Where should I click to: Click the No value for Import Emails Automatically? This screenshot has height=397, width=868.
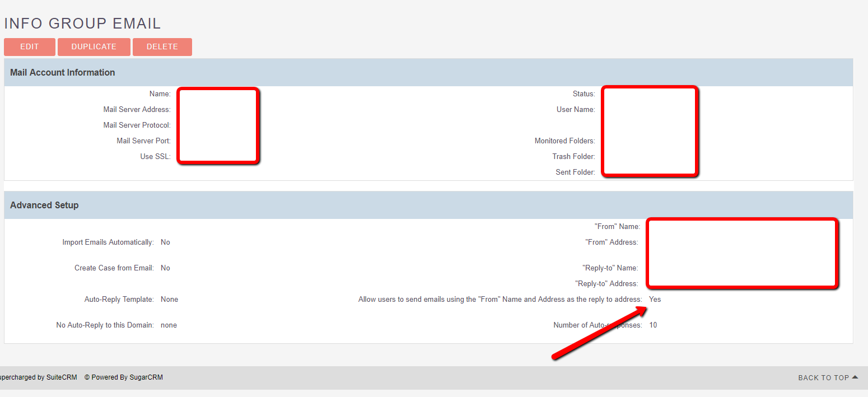165,242
